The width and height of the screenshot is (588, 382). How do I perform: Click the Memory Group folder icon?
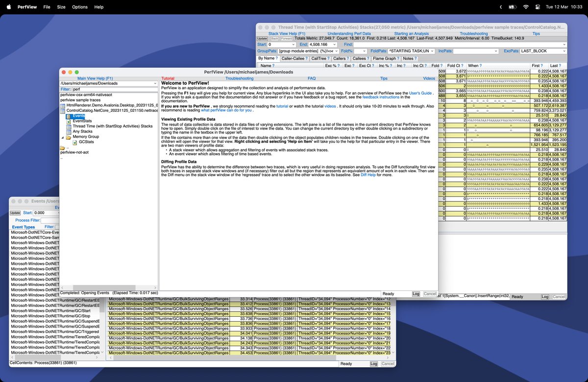click(69, 137)
